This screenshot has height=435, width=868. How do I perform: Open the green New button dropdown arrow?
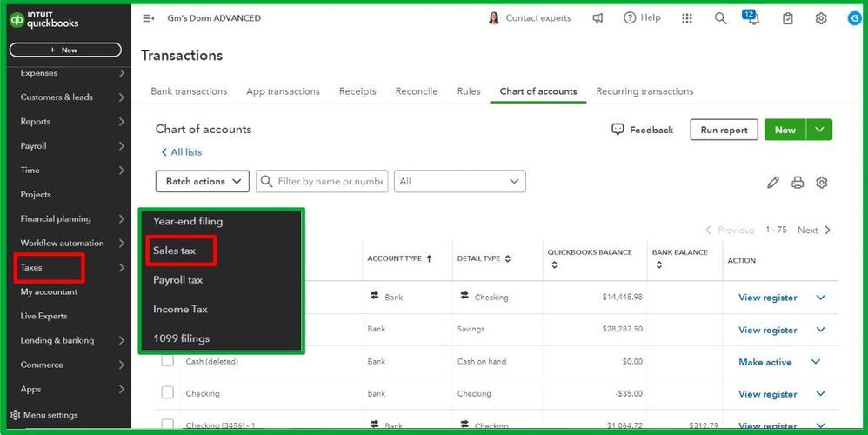(819, 130)
